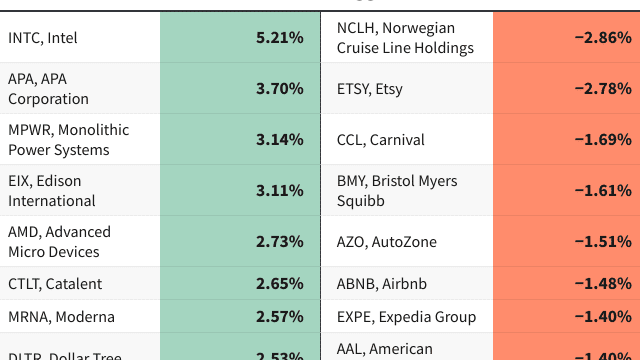The image size is (640, 360).
Task: Select AMD, Advanced Micro Devices label
Action: coord(59,242)
